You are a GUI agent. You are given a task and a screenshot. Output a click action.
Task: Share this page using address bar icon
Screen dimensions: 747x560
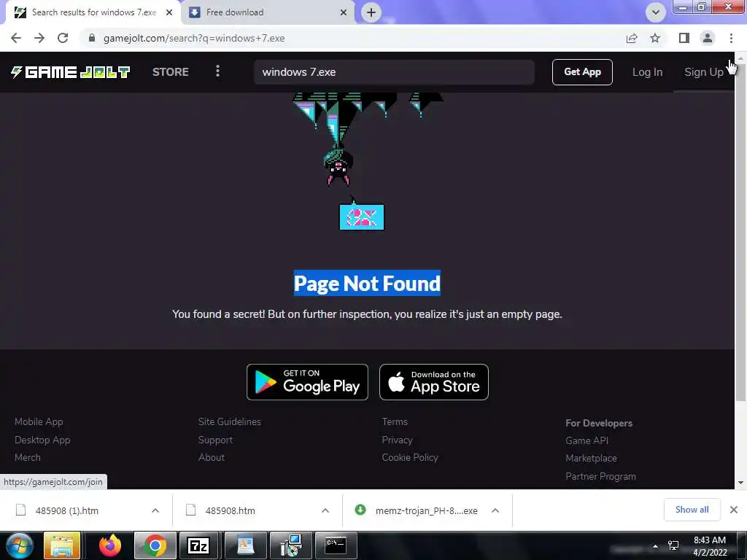(632, 38)
